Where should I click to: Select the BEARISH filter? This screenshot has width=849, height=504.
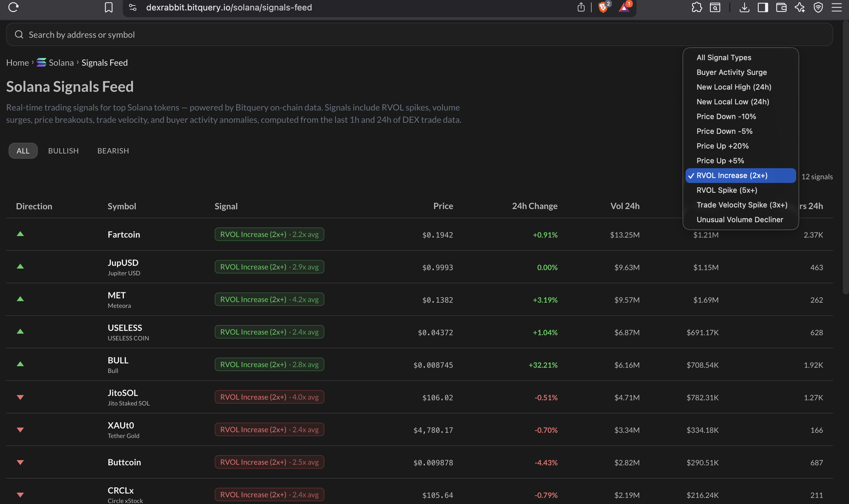[x=113, y=151]
